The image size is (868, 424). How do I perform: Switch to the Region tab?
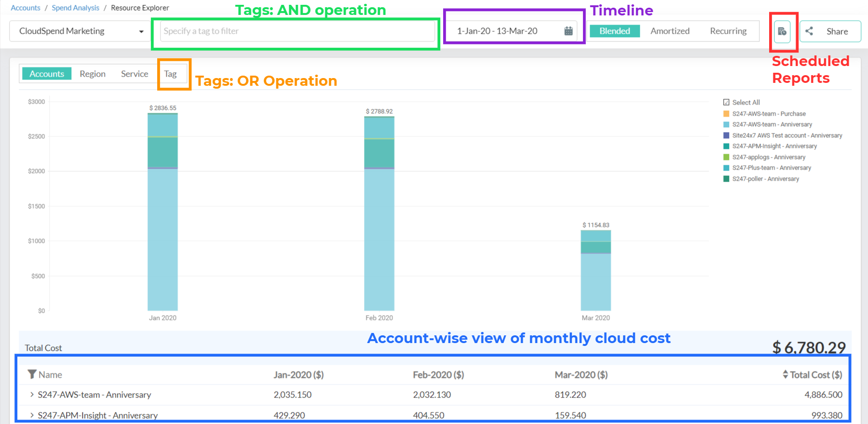[x=93, y=74]
